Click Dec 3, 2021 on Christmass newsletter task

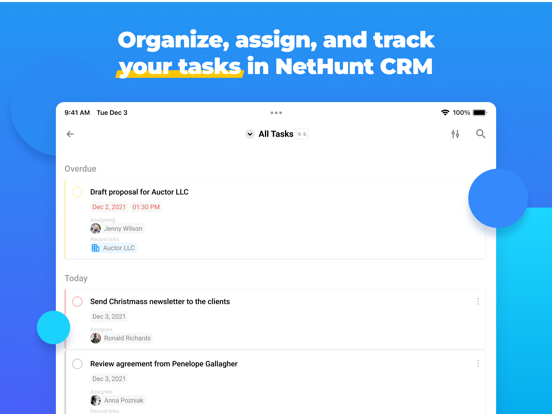tap(109, 316)
